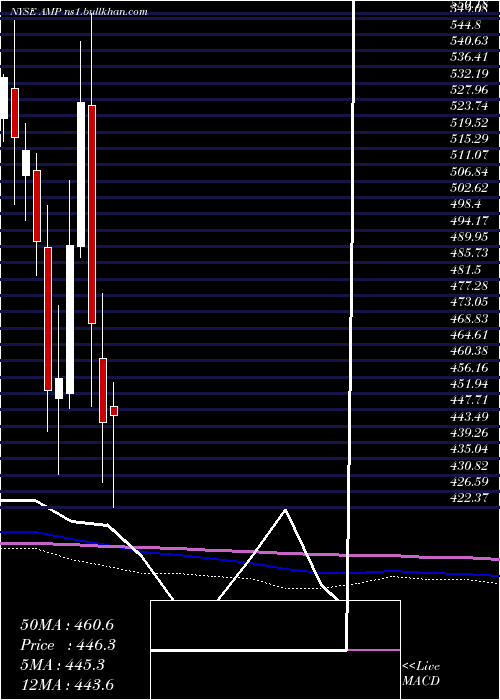Click the 502.62 price axis label
Viewport: 500px width, 700px height.
(x=469, y=188)
